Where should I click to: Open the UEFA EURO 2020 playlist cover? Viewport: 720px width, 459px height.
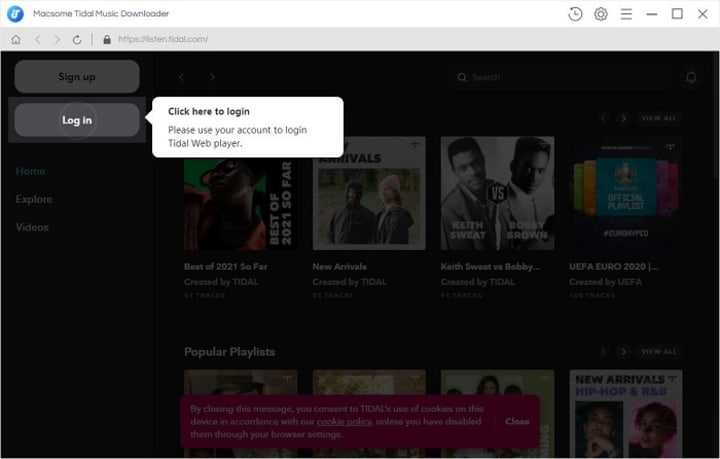(625, 193)
